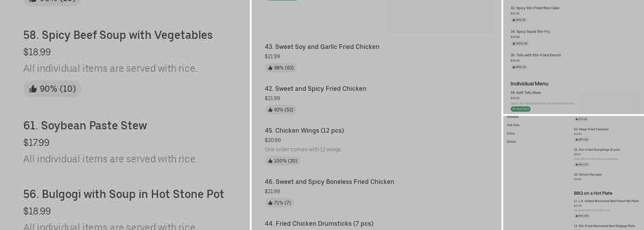This screenshot has height=230, width=644.
Task: Open L.A. Grilled Marinated Beef Short Rib Plate
Action: 606,201
